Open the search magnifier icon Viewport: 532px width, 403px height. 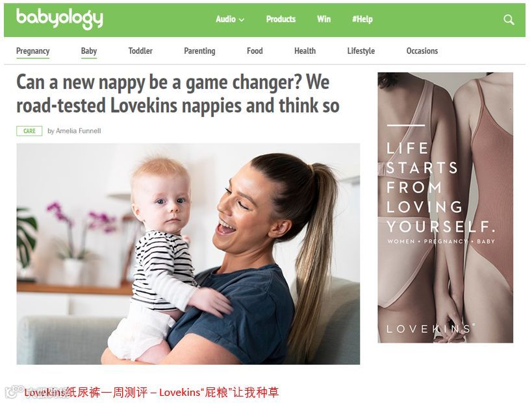509,19
